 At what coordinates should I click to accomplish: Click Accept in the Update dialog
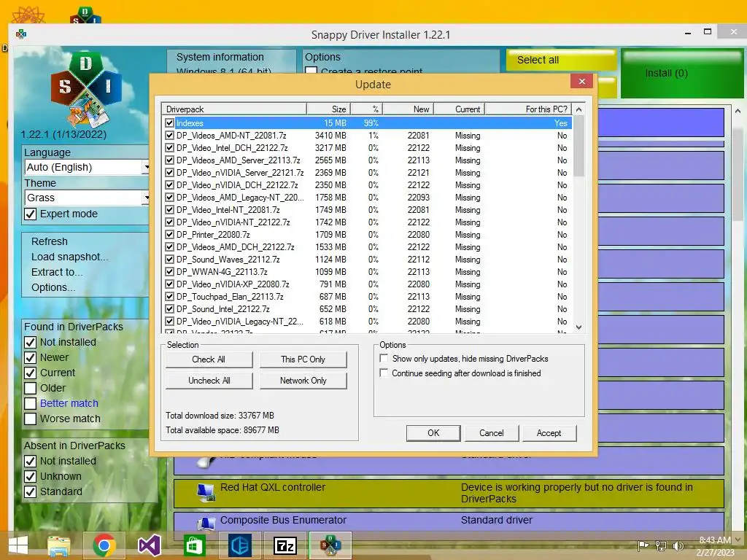(x=549, y=433)
